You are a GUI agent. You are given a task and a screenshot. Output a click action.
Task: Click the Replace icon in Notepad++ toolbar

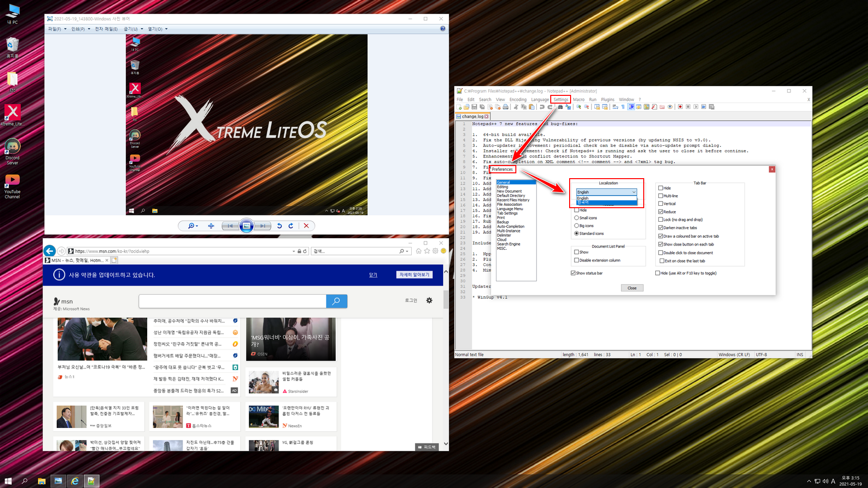tap(568, 107)
